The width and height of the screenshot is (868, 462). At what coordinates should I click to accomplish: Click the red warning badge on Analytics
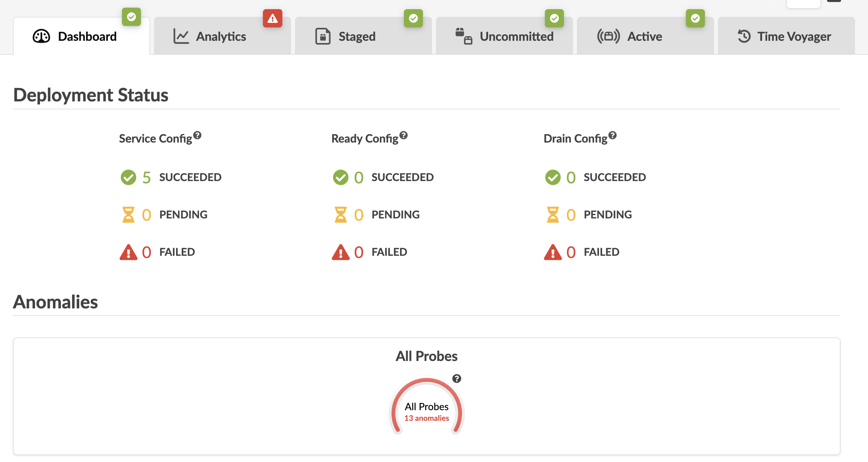(272, 18)
